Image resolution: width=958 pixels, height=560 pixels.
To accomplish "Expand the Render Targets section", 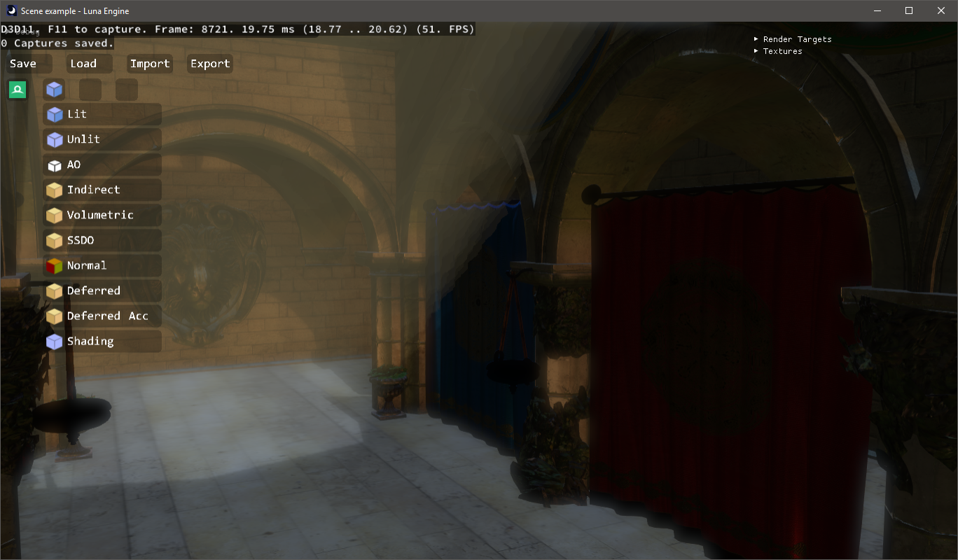I will [x=793, y=39].
